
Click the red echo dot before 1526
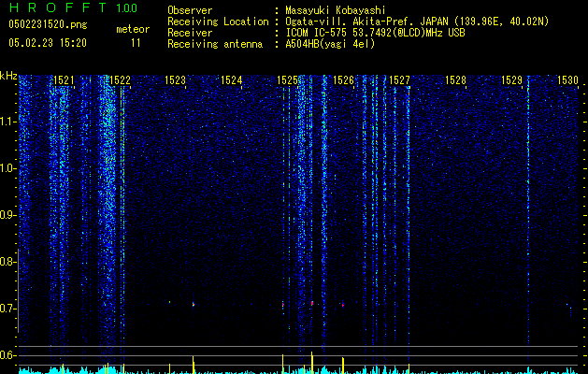(x=343, y=305)
